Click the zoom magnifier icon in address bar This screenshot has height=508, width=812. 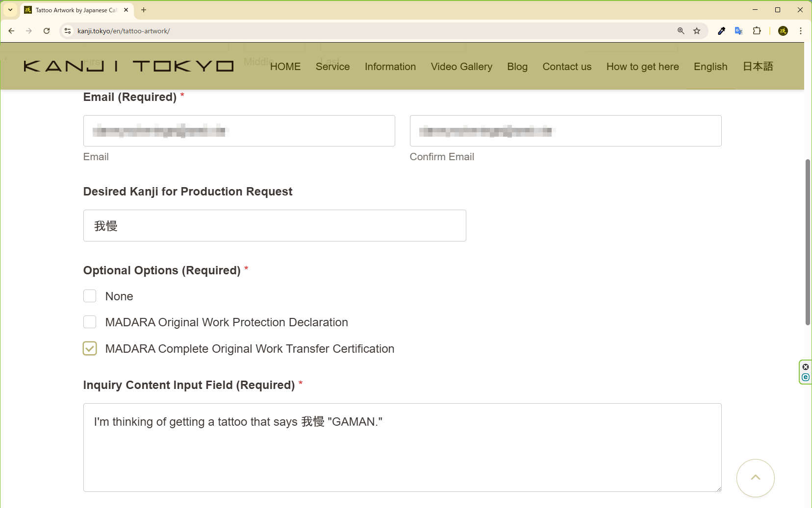tap(681, 30)
